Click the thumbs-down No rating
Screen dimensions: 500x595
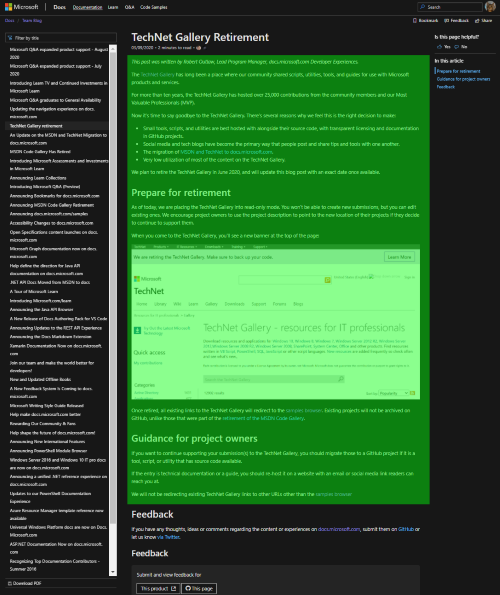(461, 47)
